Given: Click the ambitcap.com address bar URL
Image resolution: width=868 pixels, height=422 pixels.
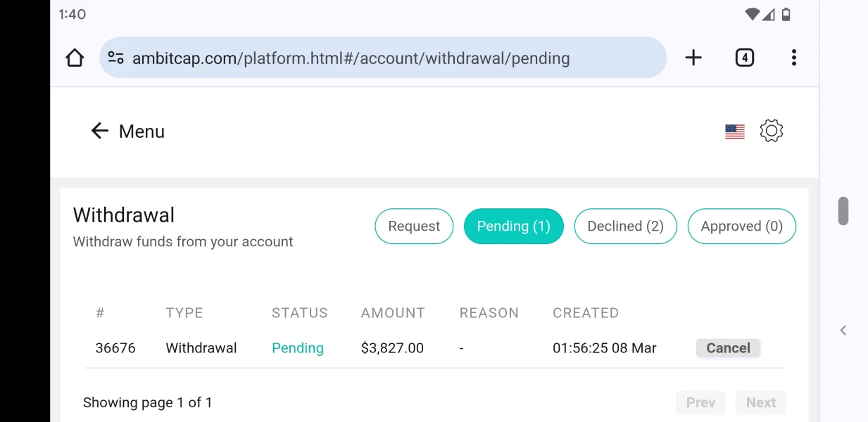Looking at the screenshot, I should pos(351,58).
